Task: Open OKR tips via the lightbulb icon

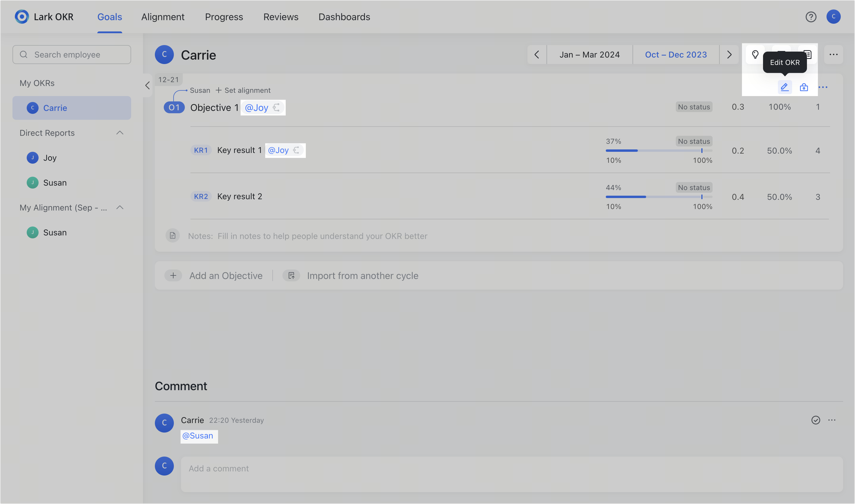Action: click(755, 54)
